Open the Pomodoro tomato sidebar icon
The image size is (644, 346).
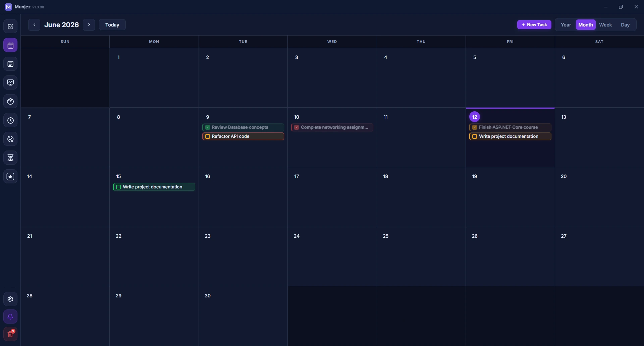[10, 101]
